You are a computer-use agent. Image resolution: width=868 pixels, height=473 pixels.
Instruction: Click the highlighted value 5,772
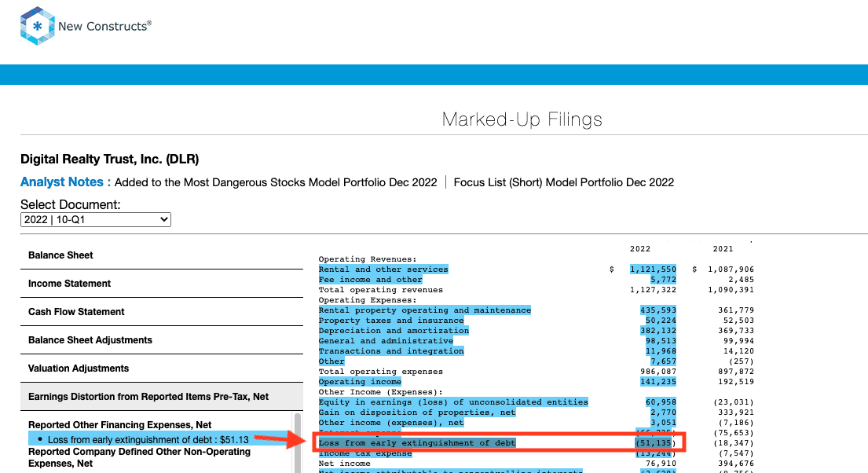pyautogui.click(x=663, y=280)
